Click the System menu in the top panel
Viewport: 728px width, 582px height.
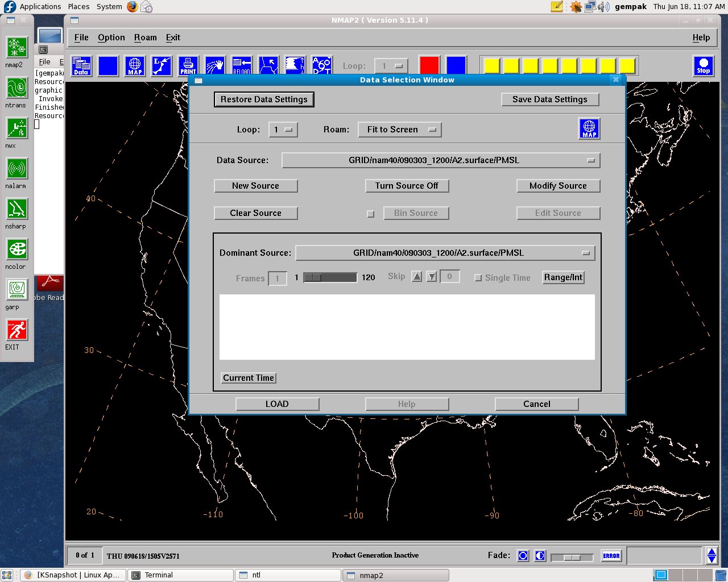109,7
